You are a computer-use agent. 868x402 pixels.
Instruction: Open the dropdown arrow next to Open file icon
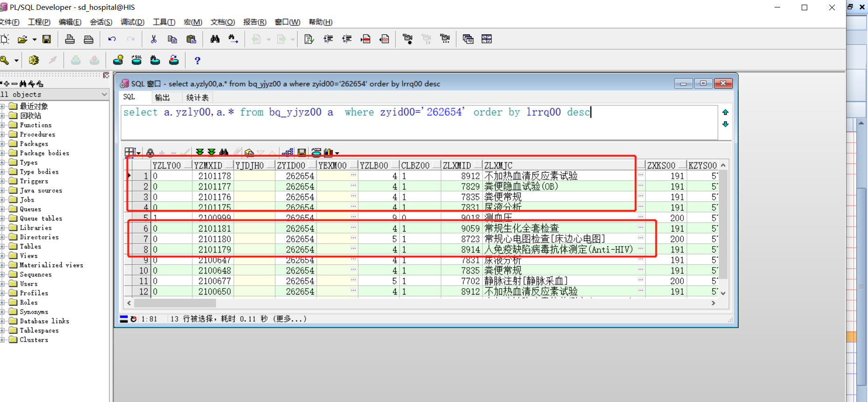[35, 40]
